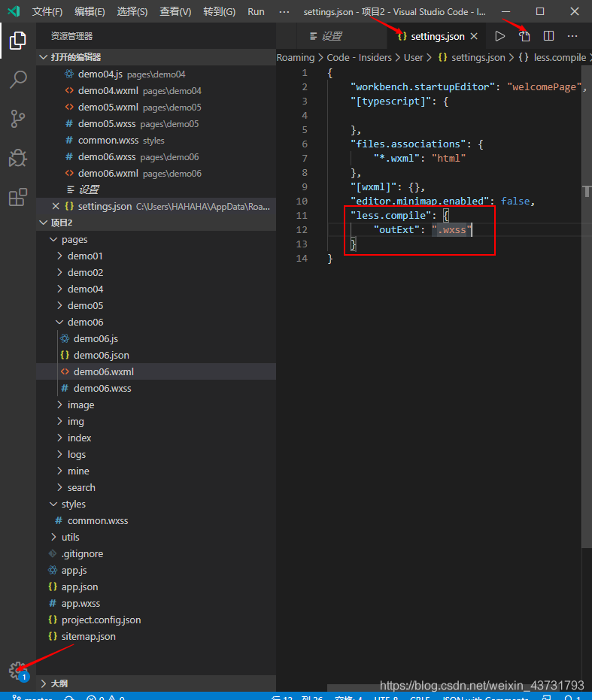Open demo04.js in open editors list
The image size is (592, 700).
pyautogui.click(x=156, y=74)
